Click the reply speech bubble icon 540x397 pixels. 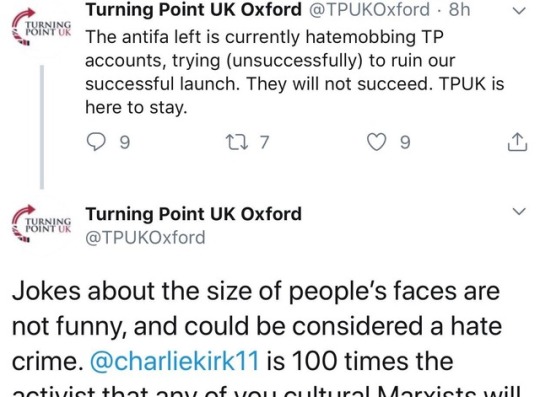96,142
